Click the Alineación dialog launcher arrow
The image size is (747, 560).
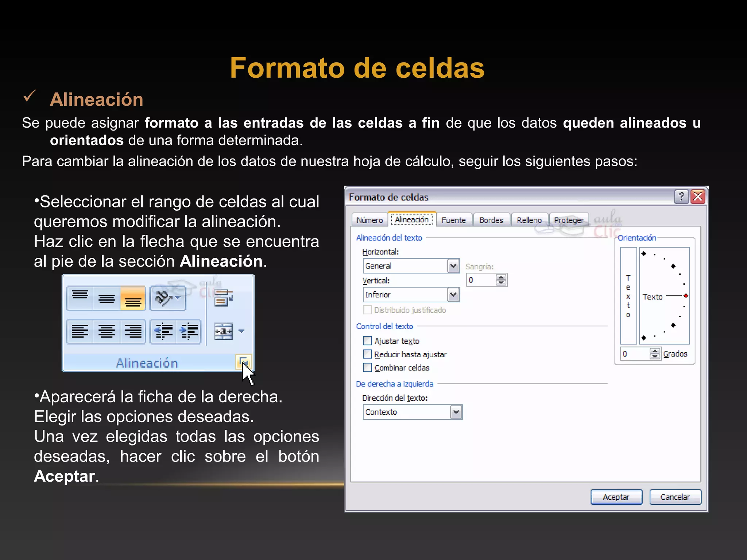click(x=243, y=362)
